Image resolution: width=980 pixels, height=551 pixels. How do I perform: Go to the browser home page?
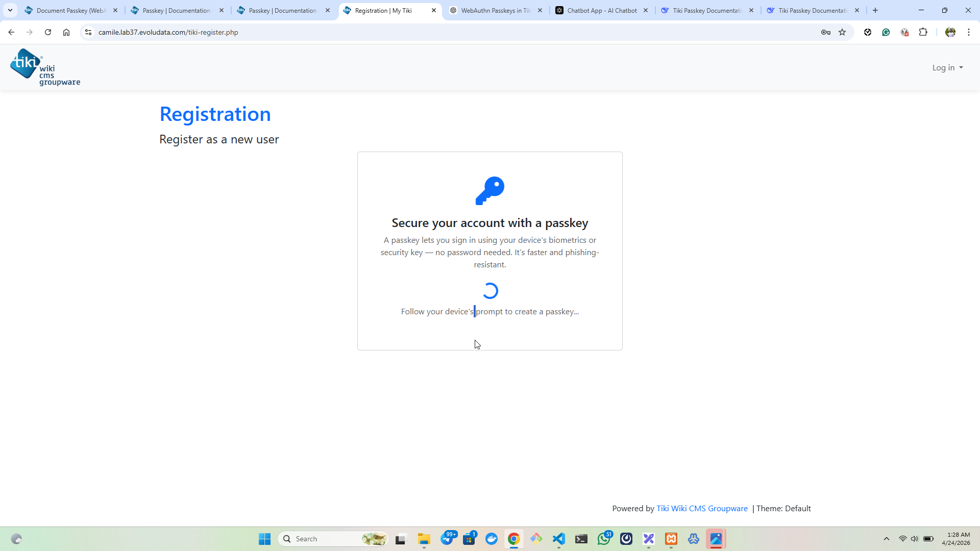(66, 32)
